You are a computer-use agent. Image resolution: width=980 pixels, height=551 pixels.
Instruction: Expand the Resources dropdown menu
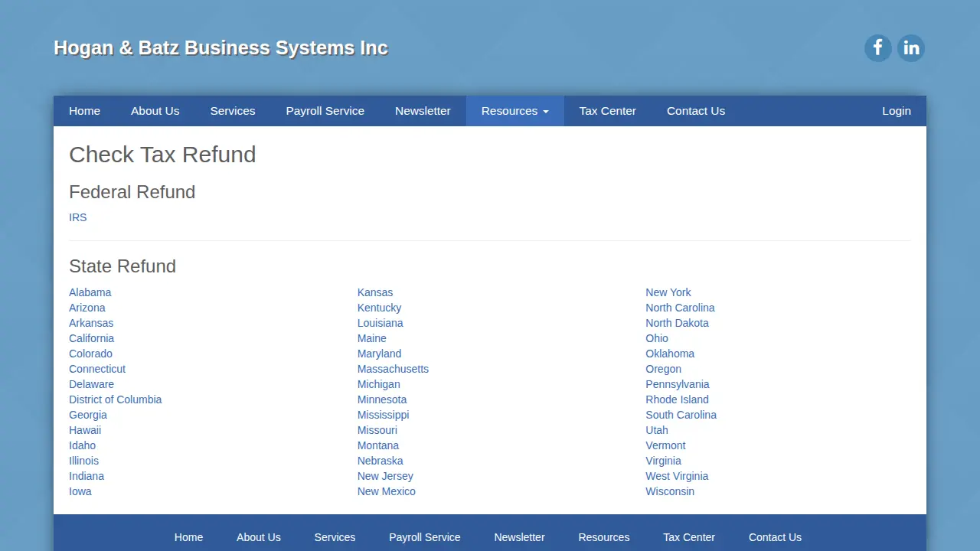pyautogui.click(x=515, y=111)
